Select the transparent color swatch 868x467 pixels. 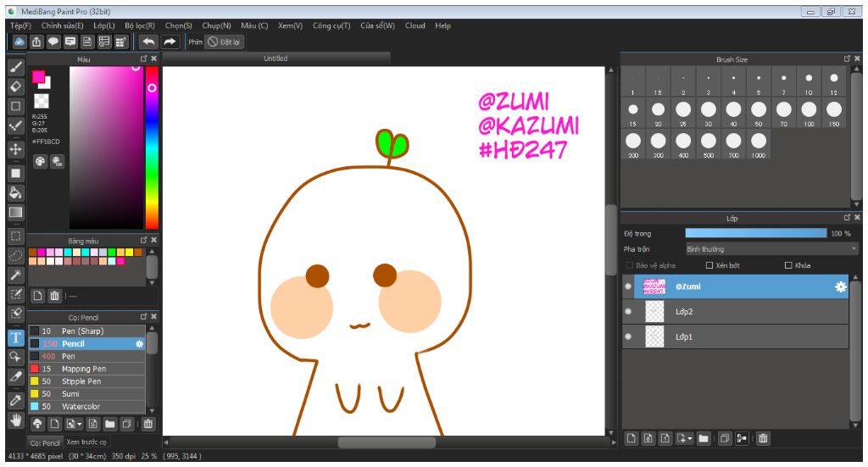41,101
